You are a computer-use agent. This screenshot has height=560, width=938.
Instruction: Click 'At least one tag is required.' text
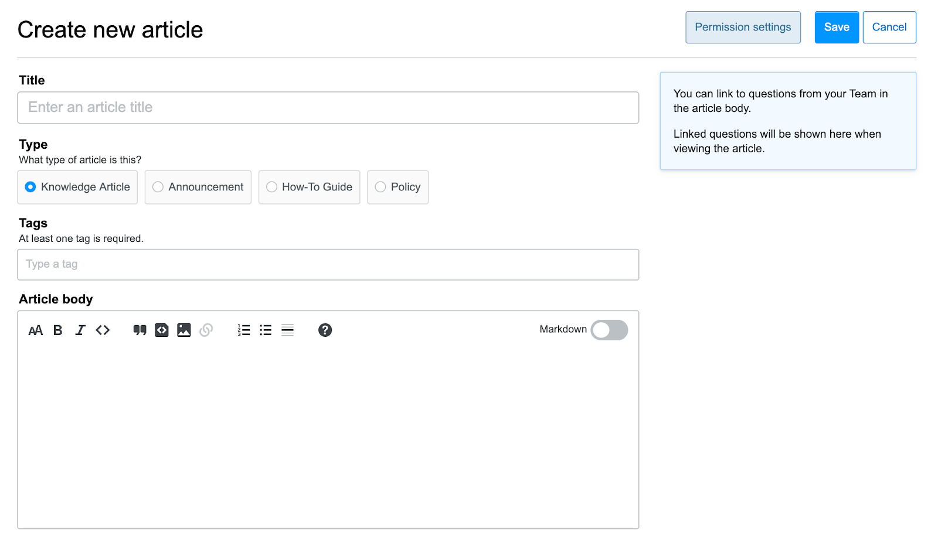81,238
